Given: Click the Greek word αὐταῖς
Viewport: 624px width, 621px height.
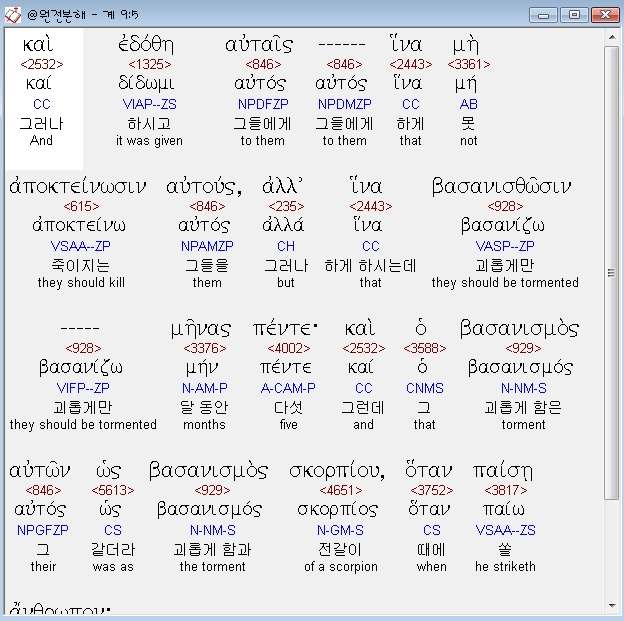Looking at the screenshot, I should (259, 45).
